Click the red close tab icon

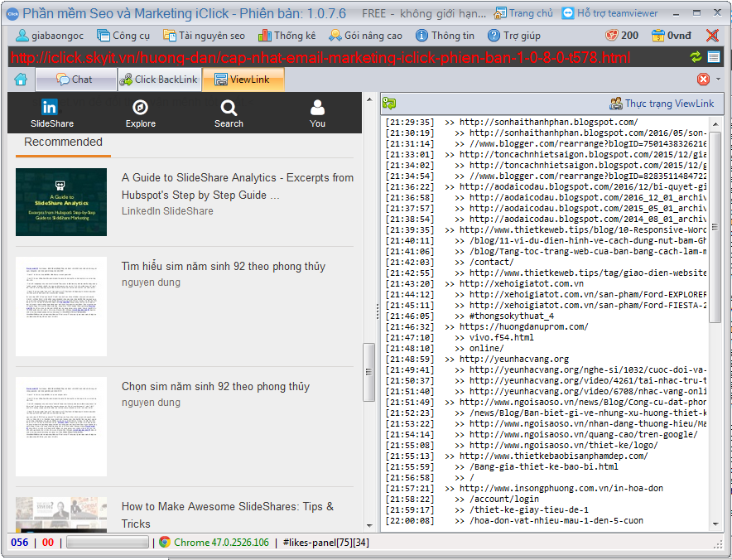pyautogui.click(x=703, y=80)
